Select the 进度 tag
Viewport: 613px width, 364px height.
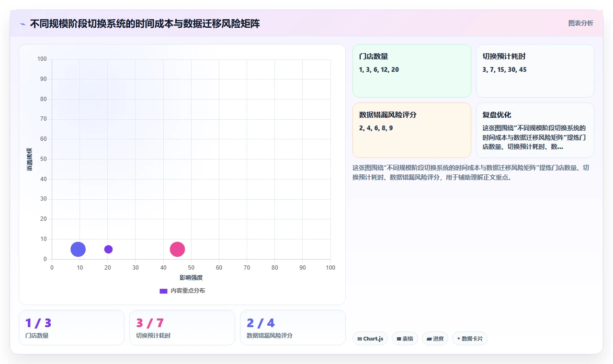point(435,339)
